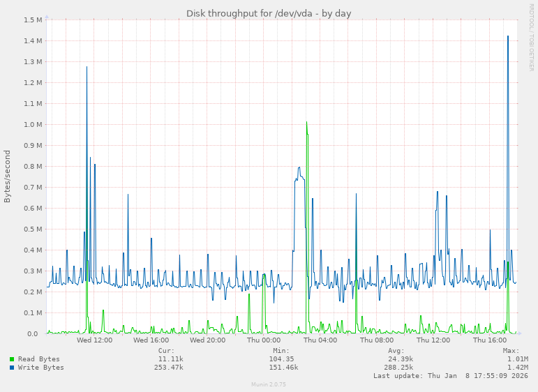This screenshot has height=392, width=538.
Task: Click the 'Thu 12:00' time axis label
Action: 433,340
